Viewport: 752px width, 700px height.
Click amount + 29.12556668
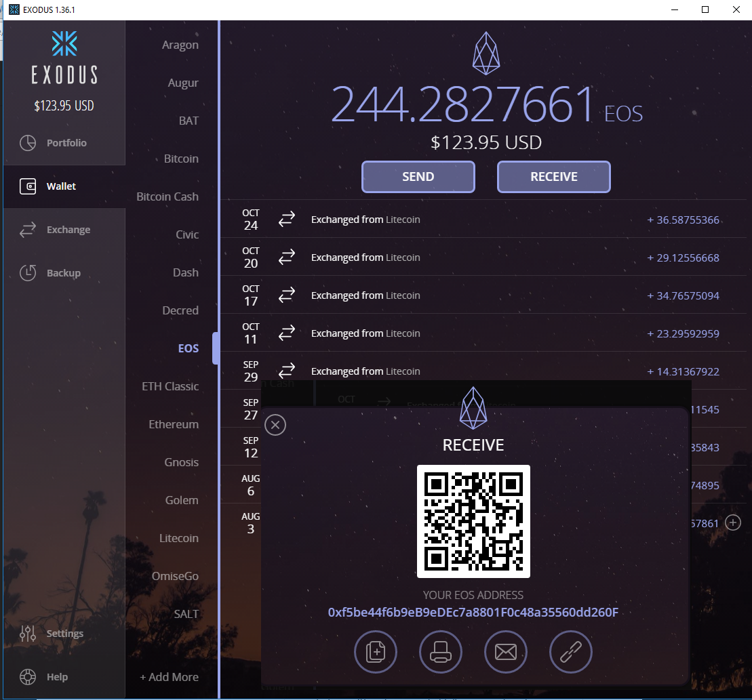(683, 258)
